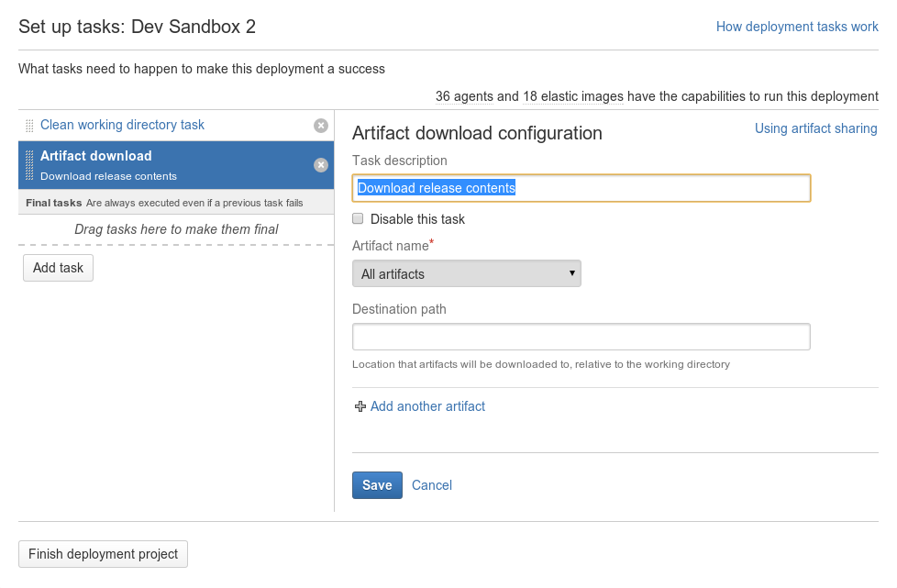Open Using artifact sharing help link

click(815, 128)
